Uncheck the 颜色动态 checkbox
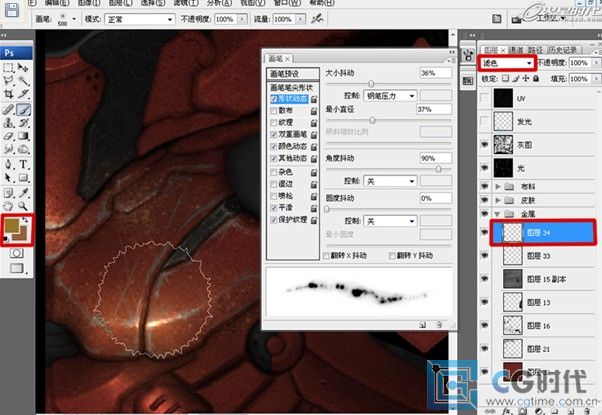Image resolution: width=602 pixels, height=415 pixels. pos(274,147)
